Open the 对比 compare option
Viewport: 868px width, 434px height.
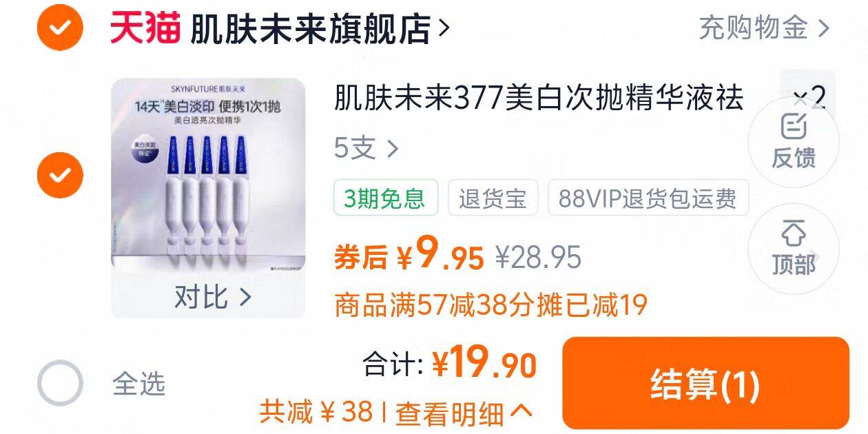click(x=213, y=297)
